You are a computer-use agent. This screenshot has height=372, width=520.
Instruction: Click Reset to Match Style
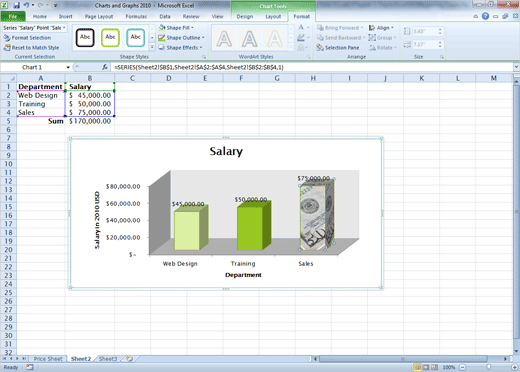[x=31, y=48]
